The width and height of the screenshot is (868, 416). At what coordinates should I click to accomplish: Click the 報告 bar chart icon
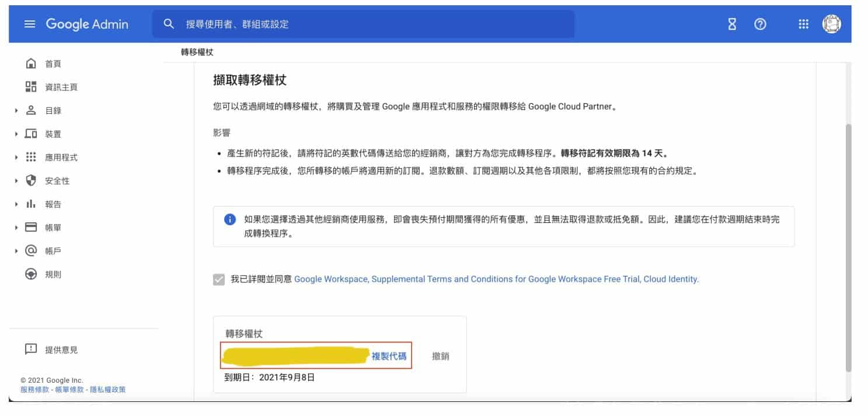[x=31, y=204]
